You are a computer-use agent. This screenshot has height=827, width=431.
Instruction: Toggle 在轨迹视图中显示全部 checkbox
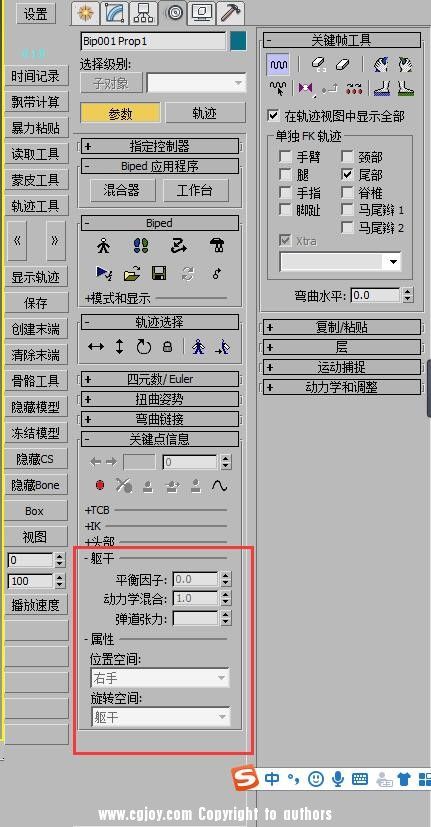(273, 116)
